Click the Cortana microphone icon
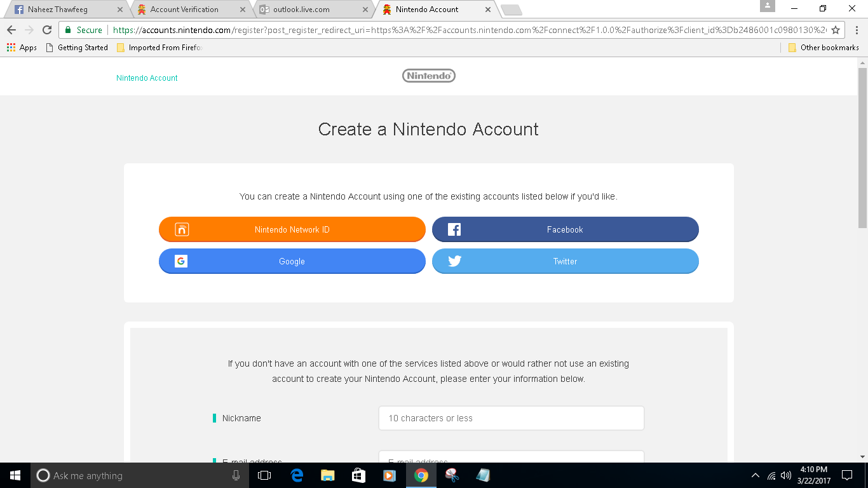Viewport: 868px width, 488px height. coord(236,475)
